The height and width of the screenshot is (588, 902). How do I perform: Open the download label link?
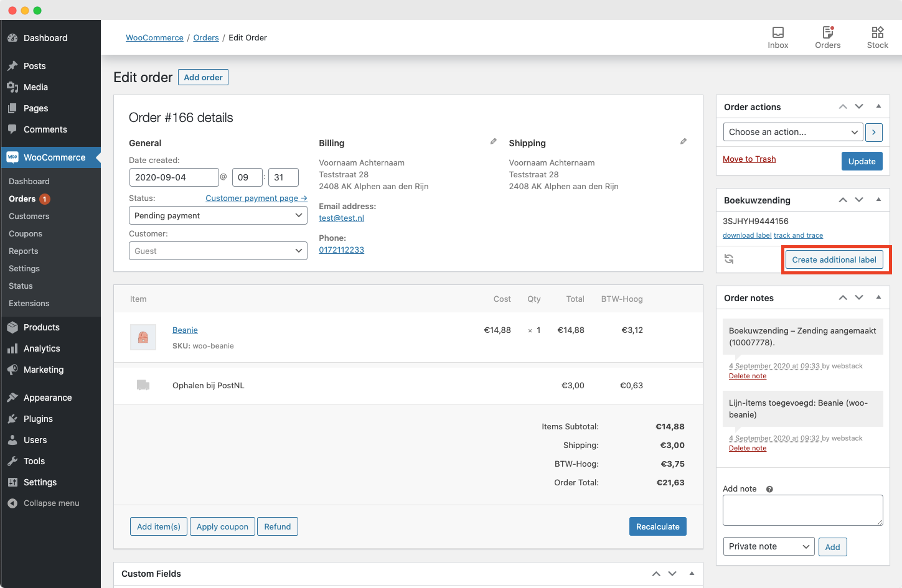click(x=747, y=235)
